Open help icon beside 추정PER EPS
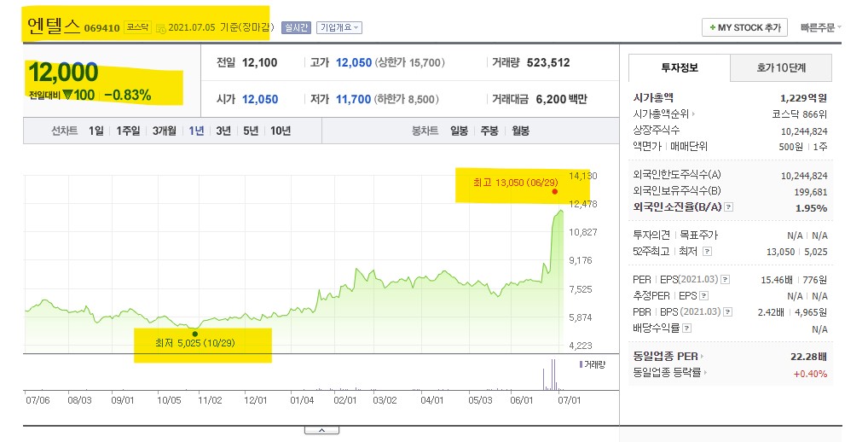This screenshot has height=442, width=868. (x=703, y=296)
